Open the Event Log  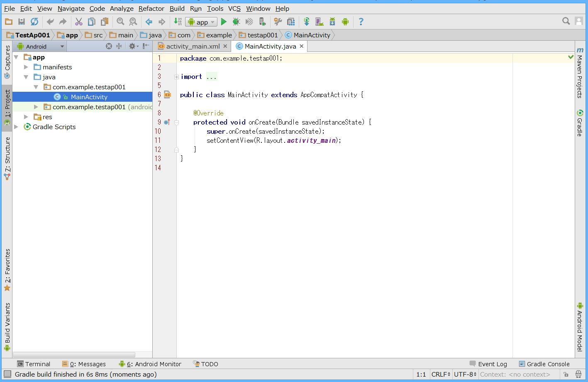[x=493, y=364]
